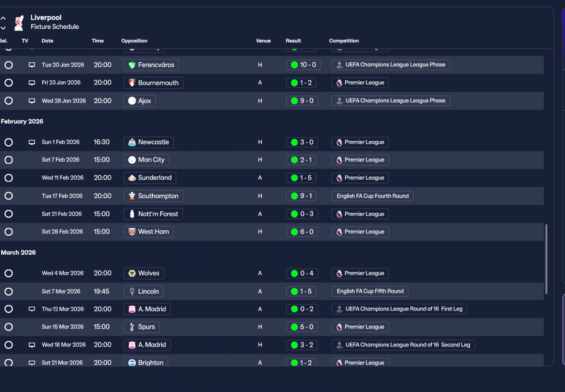Viewport: 565px width, 392px height.
Task: Select the Sunderland fixture radio button
Action: [x=8, y=178]
